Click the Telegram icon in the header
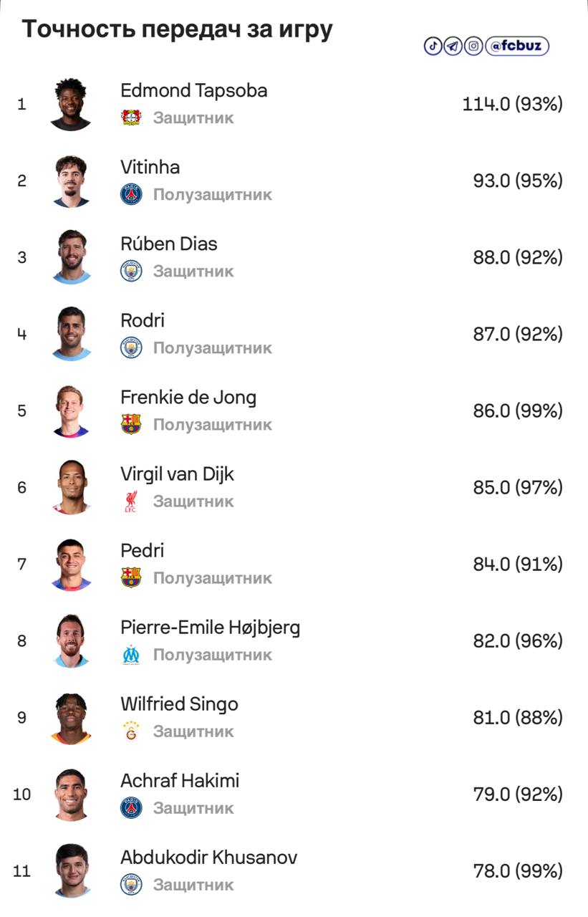This screenshot has height=917, width=588. (x=453, y=47)
